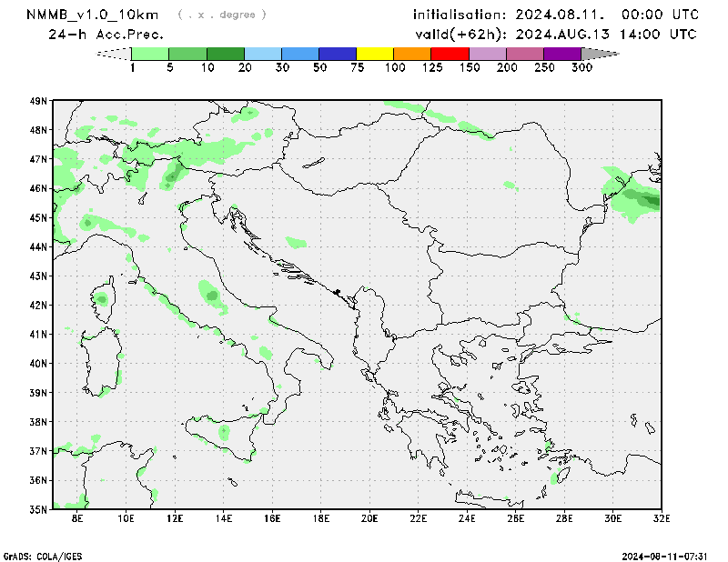
Task: Select the red 125–150 legend swatch
Action: pyautogui.click(x=450, y=54)
